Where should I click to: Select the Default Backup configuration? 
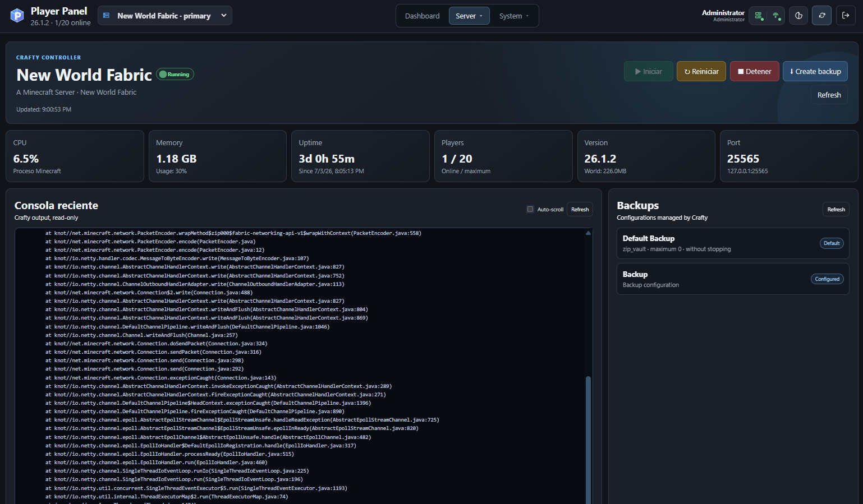point(733,243)
